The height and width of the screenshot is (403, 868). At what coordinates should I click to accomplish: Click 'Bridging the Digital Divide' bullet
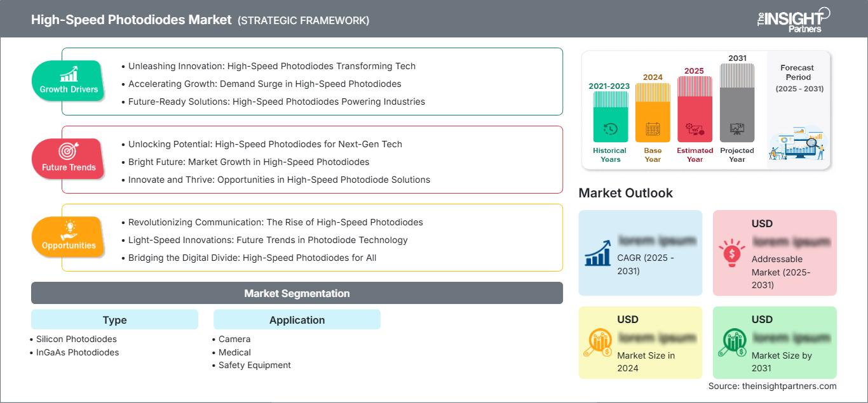(252, 258)
